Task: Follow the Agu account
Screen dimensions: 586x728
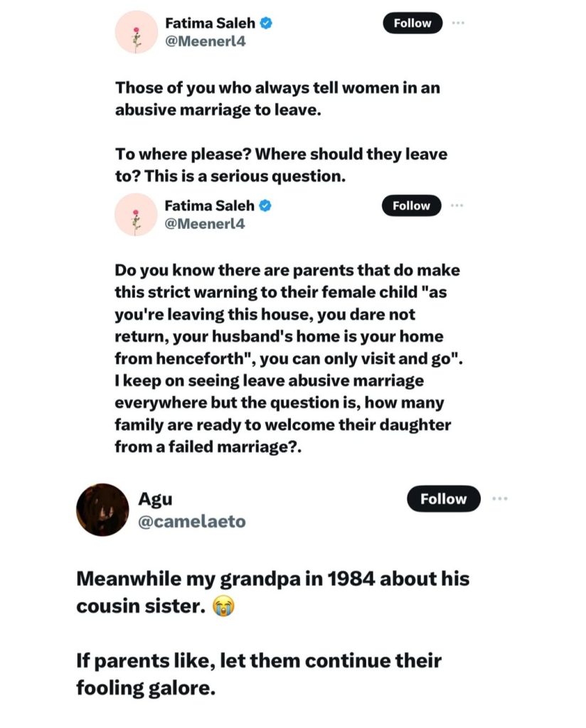Action: 443,499
